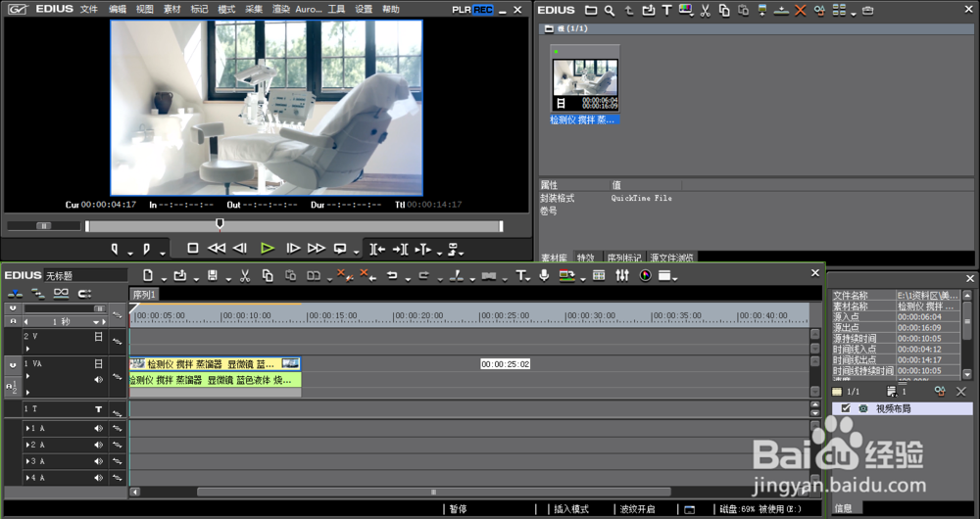The height and width of the screenshot is (519, 980).
Task: Expand audio track 1 A
Action: click(x=27, y=429)
